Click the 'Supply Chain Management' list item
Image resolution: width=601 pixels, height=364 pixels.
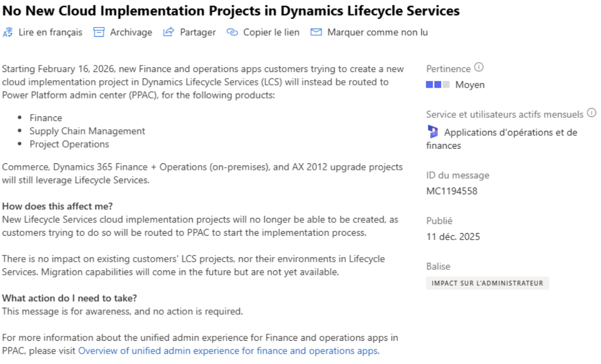(x=87, y=131)
